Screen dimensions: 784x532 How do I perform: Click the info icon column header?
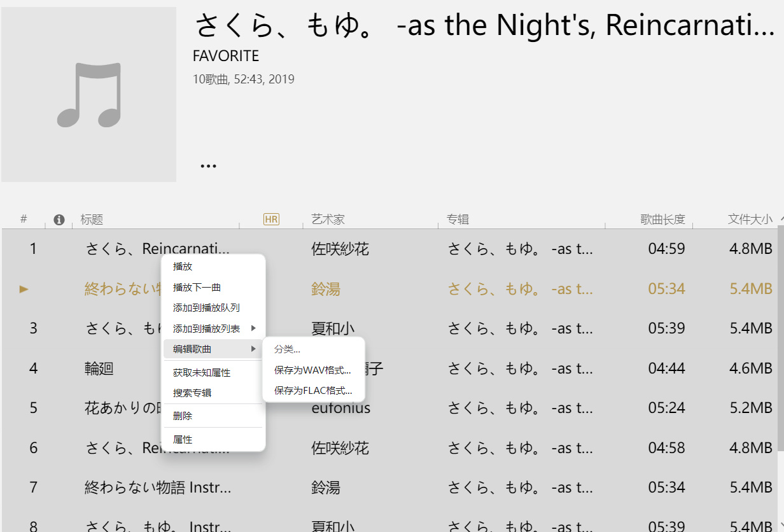click(59, 220)
